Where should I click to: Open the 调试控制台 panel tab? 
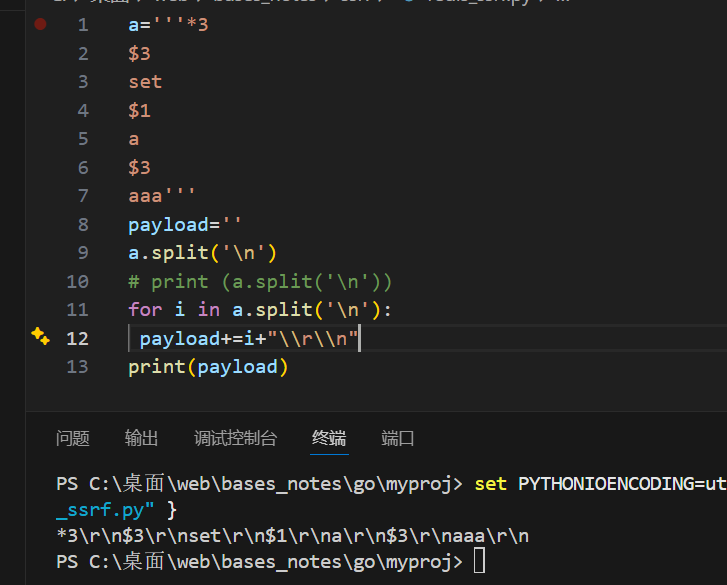coord(236,438)
